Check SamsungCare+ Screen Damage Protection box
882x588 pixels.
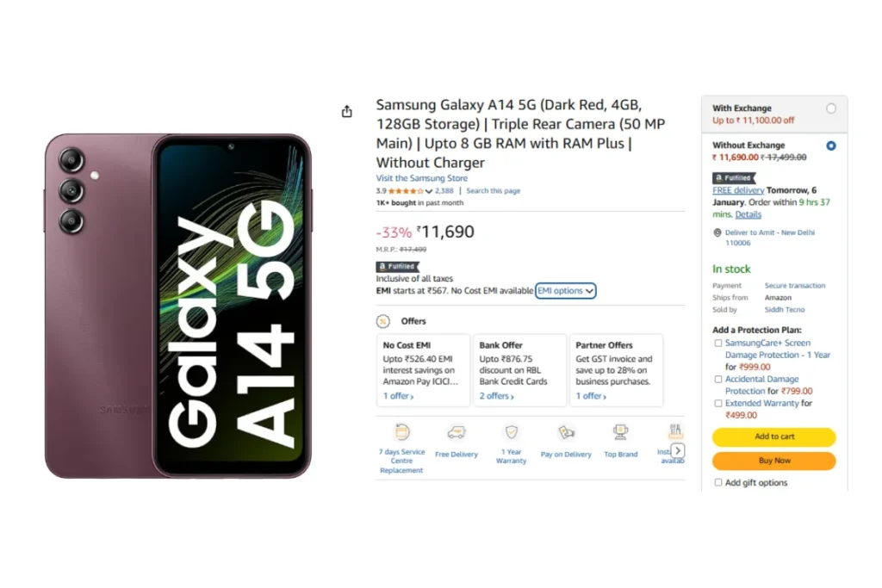click(717, 343)
